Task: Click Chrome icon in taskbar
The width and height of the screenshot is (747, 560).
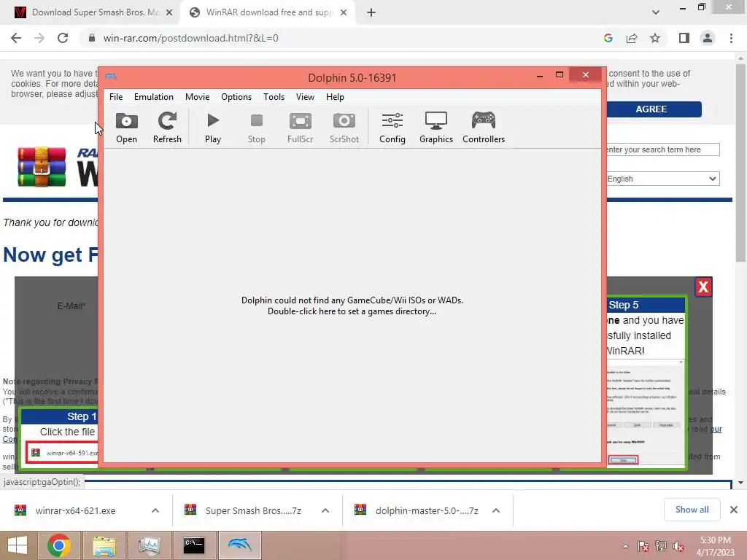Action: tap(59, 545)
